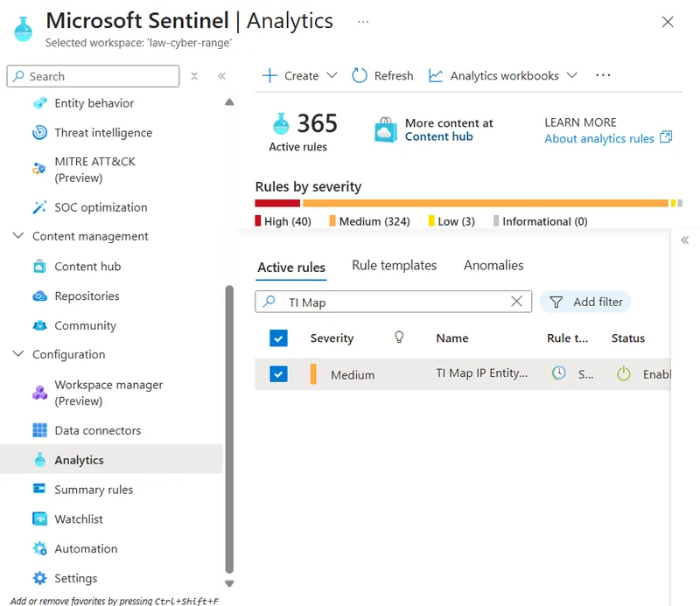Switch to the Rule templates tab

coord(395,266)
